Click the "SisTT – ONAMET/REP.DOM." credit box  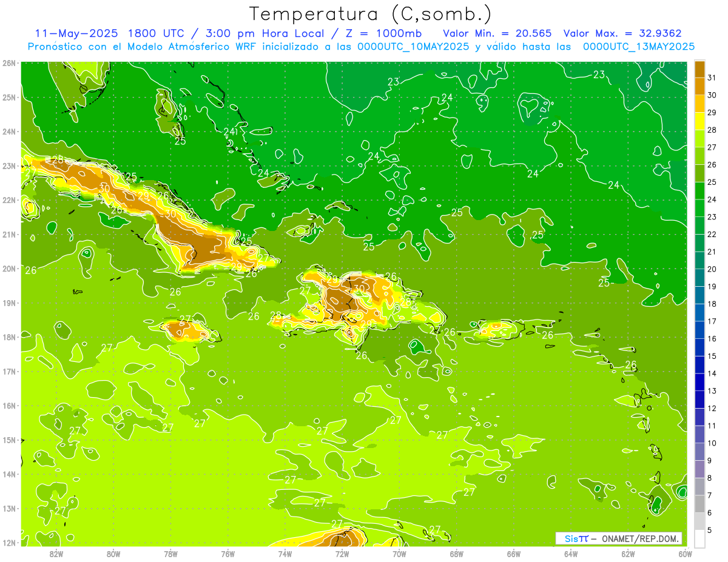pos(619,538)
